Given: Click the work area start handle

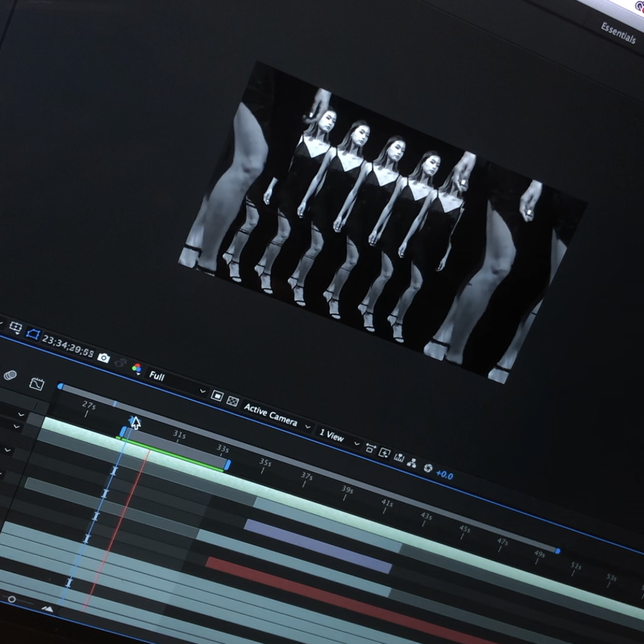Looking at the screenshot, I should click(x=123, y=432).
